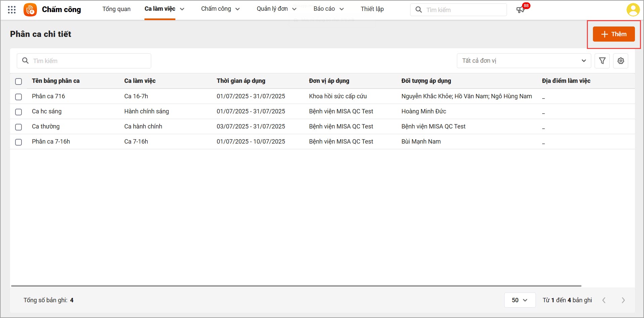The image size is (644, 318).
Task: Open the 50 records per page dropdown
Action: coord(519,300)
